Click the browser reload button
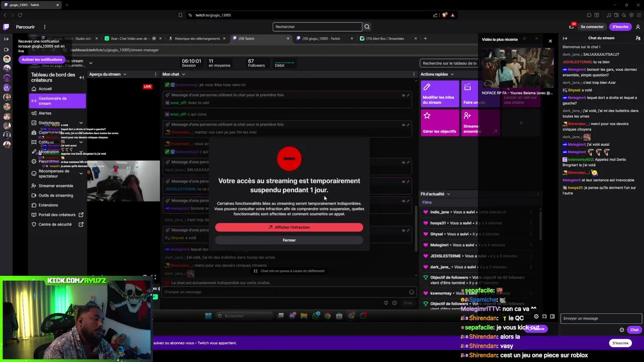 (x=20, y=15)
